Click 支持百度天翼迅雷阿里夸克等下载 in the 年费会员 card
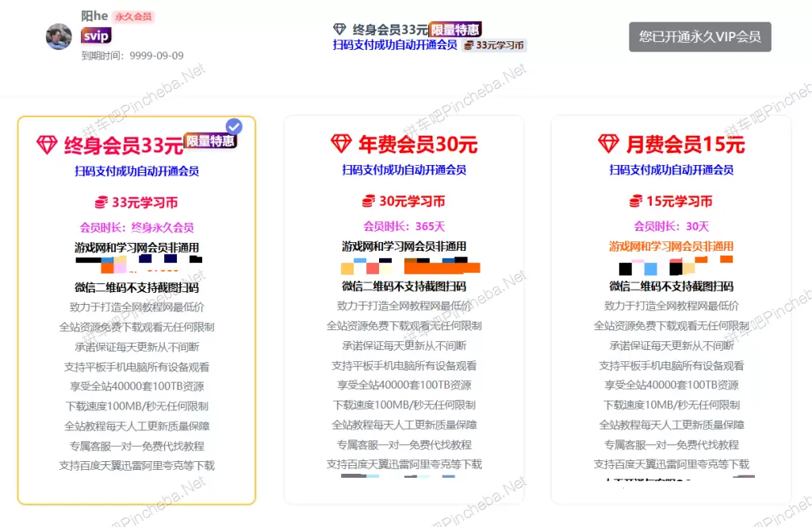Screen dimensions: 812x527 (x=404, y=464)
